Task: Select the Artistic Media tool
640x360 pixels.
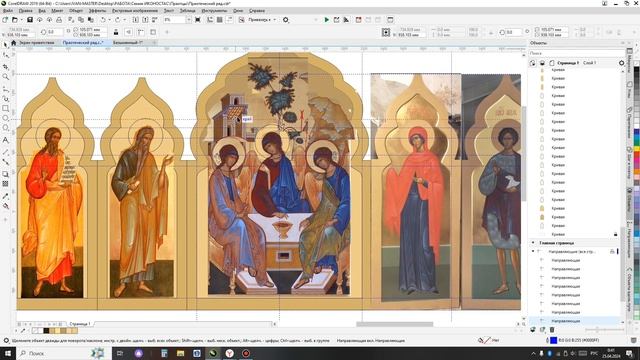Action: click(x=5, y=99)
